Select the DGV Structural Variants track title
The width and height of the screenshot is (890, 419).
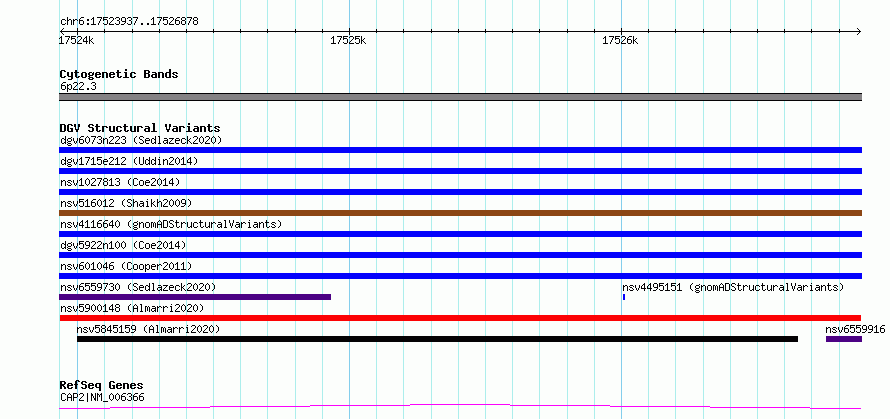point(140,128)
